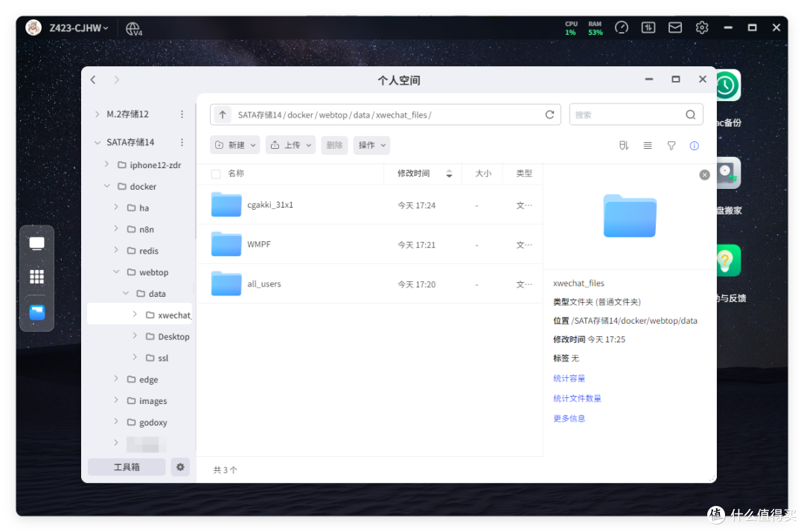Select the all_users folder
Image resolution: width=804 pixels, height=532 pixels.
370,284
